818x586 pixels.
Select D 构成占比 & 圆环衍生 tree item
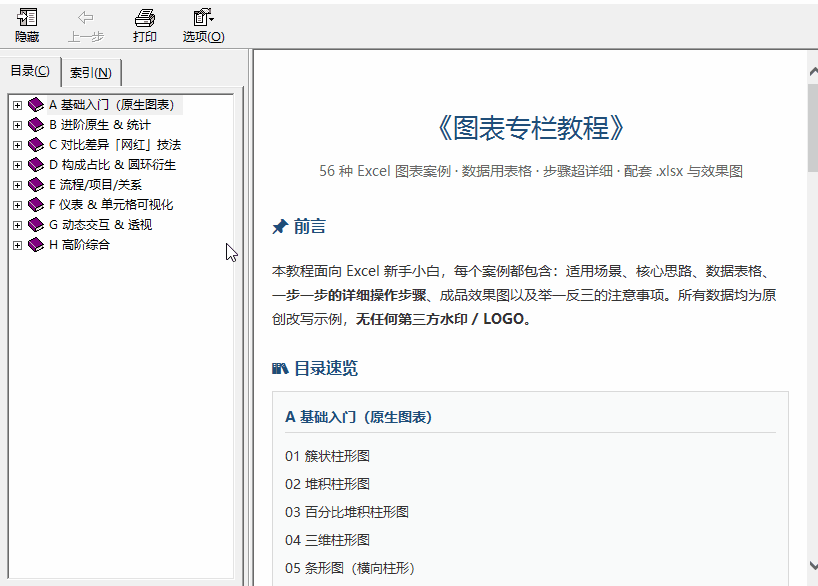click(x=112, y=165)
